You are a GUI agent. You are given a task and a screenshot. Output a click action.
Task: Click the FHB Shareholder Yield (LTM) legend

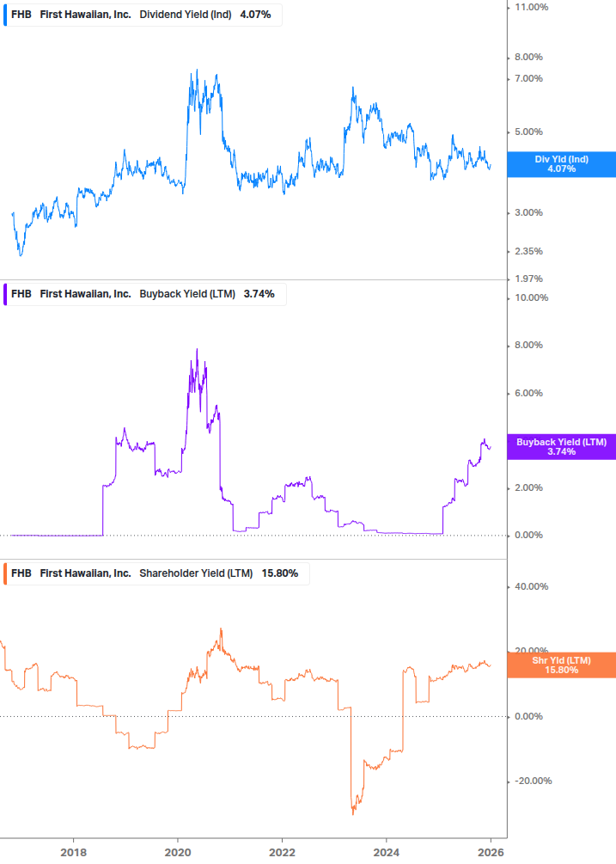[156, 573]
